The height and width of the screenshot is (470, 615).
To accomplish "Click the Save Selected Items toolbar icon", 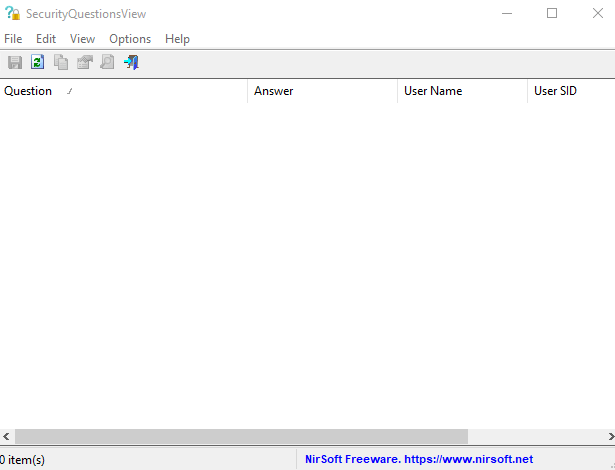I will [x=15, y=62].
